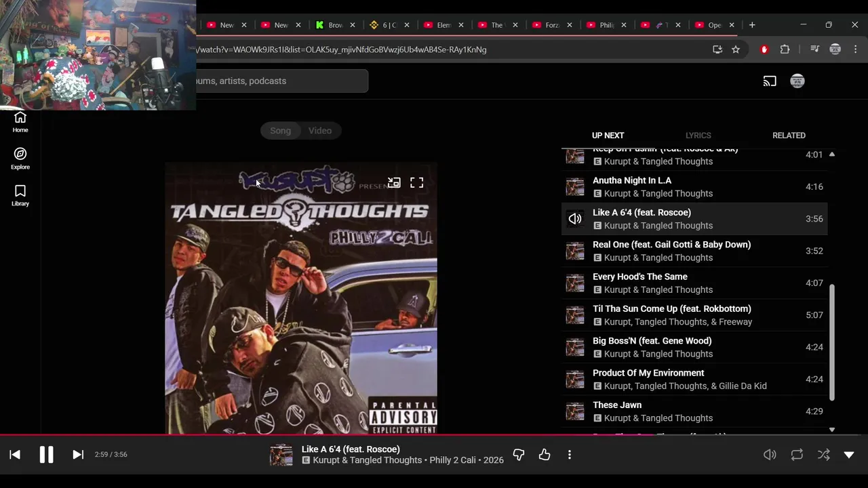Open the UP NEXT tab
Screen dimensions: 868x488
click(608, 136)
